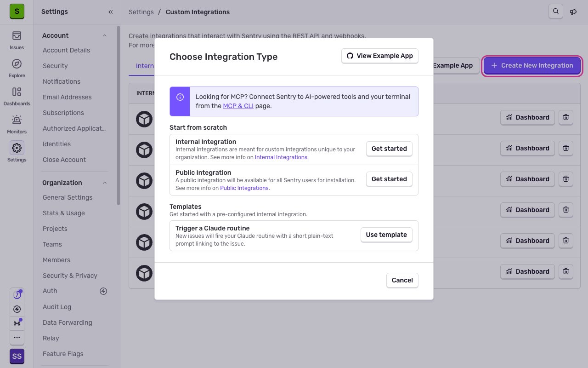Open the three-dot more menu

pos(17,338)
